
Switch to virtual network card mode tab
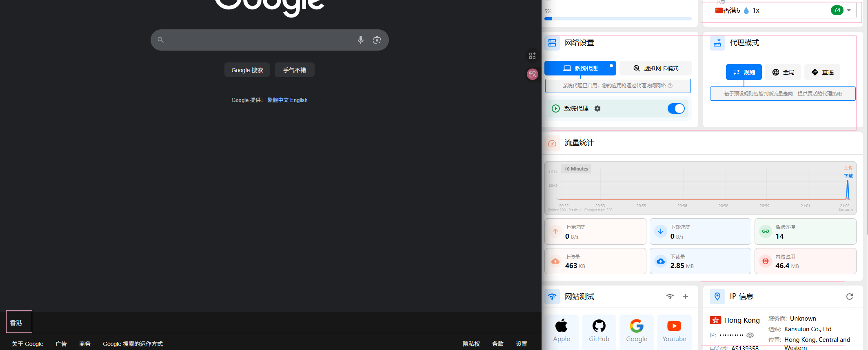655,68
